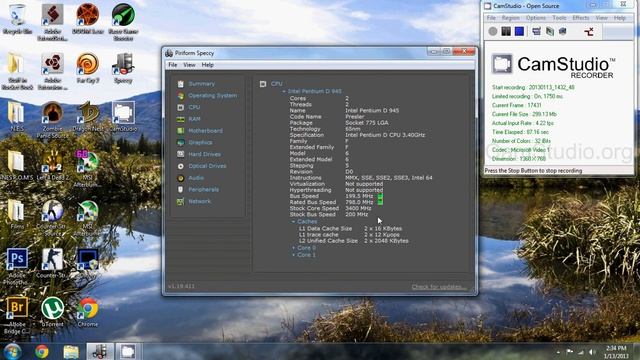Open Speccy's File menu

tap(173, 65)
